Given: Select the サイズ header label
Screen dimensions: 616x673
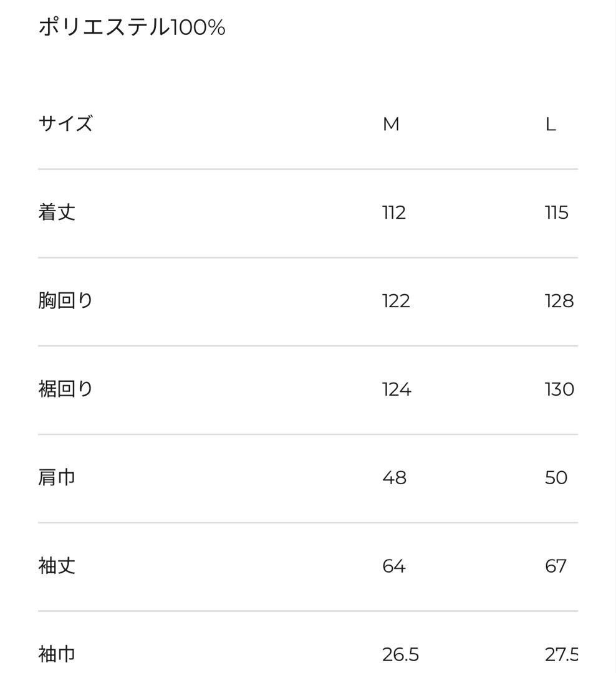Looking at the screenshot, I should click(65, 123).
